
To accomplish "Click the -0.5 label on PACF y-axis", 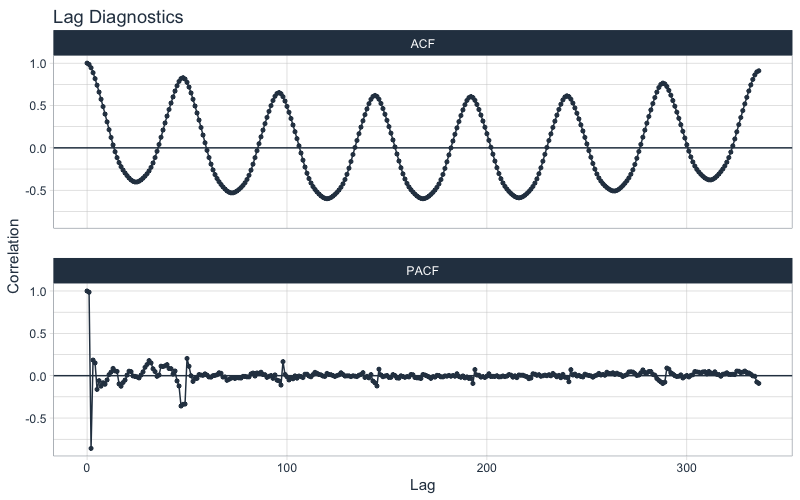I will [x=36, y=419].
